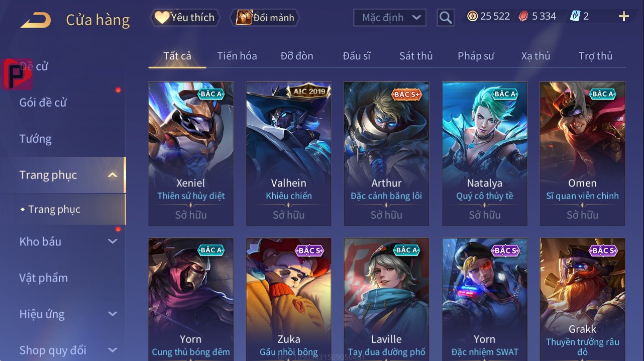Image resolution: width=644 pixels, height=361 pixels.
Task: Open the search magnifier icon
Action: pyautogui.click(x=446, y=18)
